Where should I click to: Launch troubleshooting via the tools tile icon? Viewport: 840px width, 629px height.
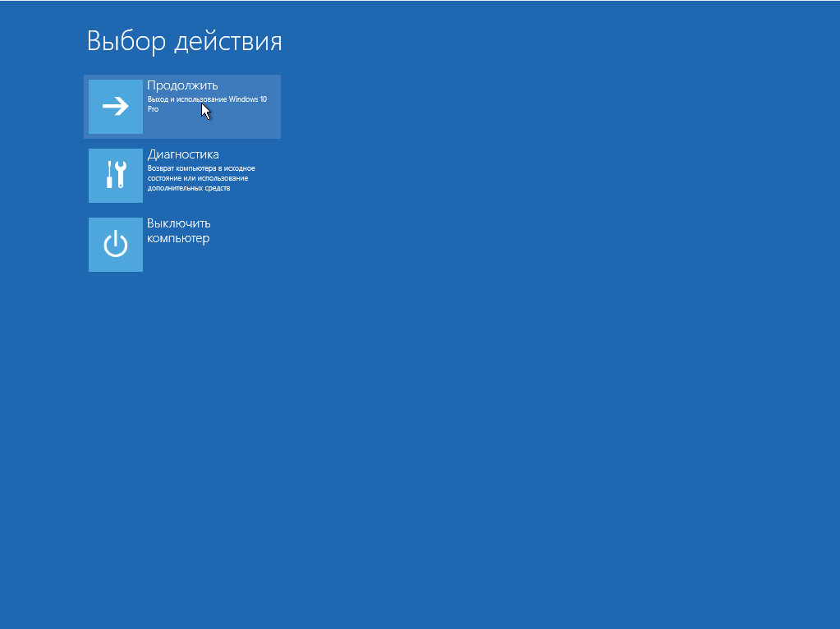click(x=115, y=176)
